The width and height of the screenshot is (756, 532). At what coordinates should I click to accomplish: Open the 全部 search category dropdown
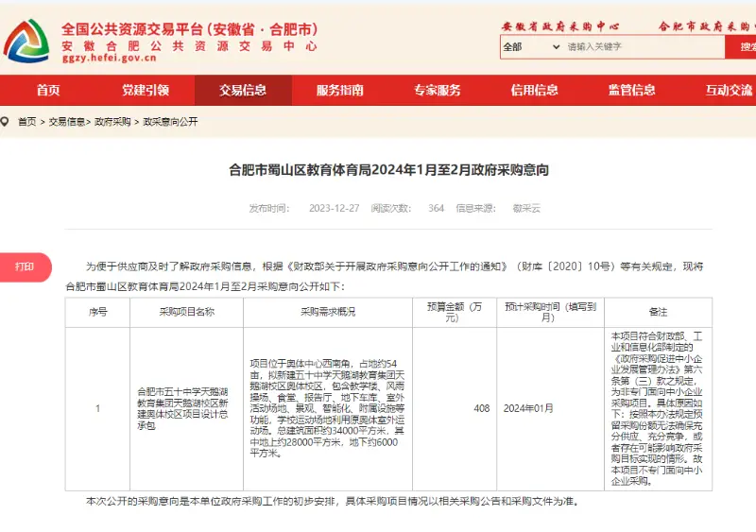click(531, 47)
